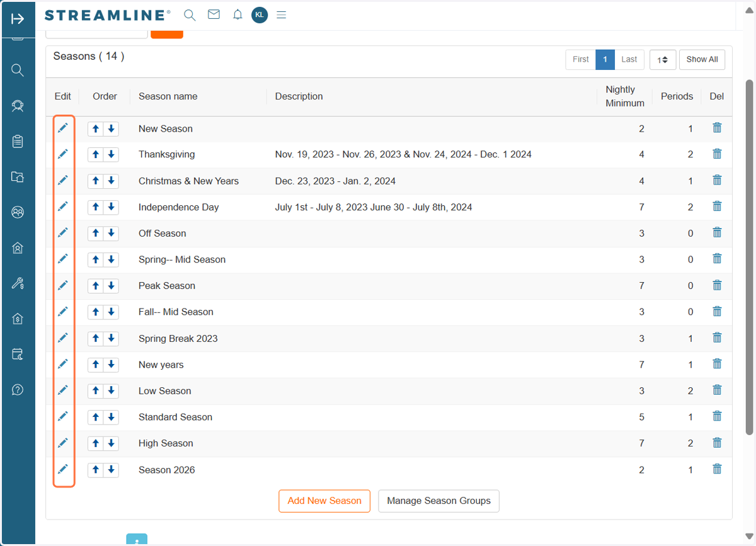756x546 pixels.
Task: Open the wrench maintenance sidebar icon
Action: click(x=18, y=283)
